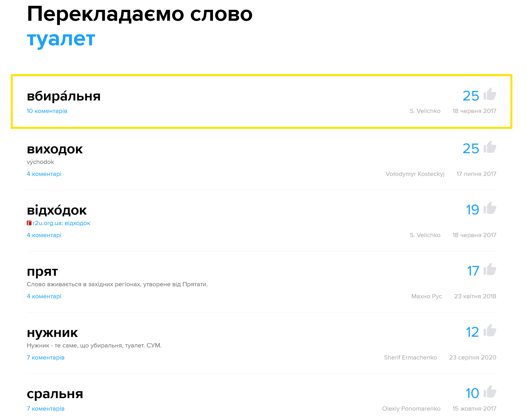The image size is (530, 420).
Task: Click the 25 vote count for вбира́льня
Action: (x=471, y=96)
